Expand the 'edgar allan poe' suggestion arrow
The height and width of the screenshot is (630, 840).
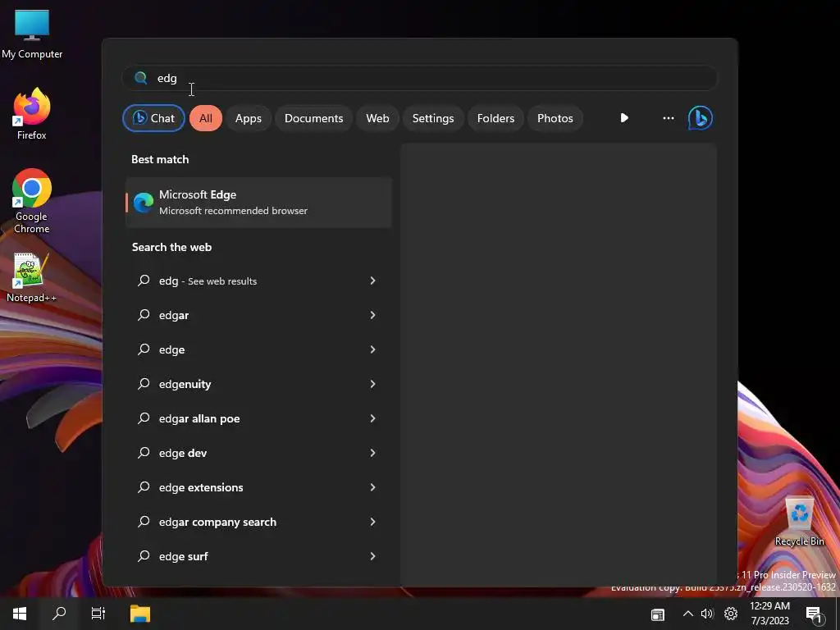[373, 418]
